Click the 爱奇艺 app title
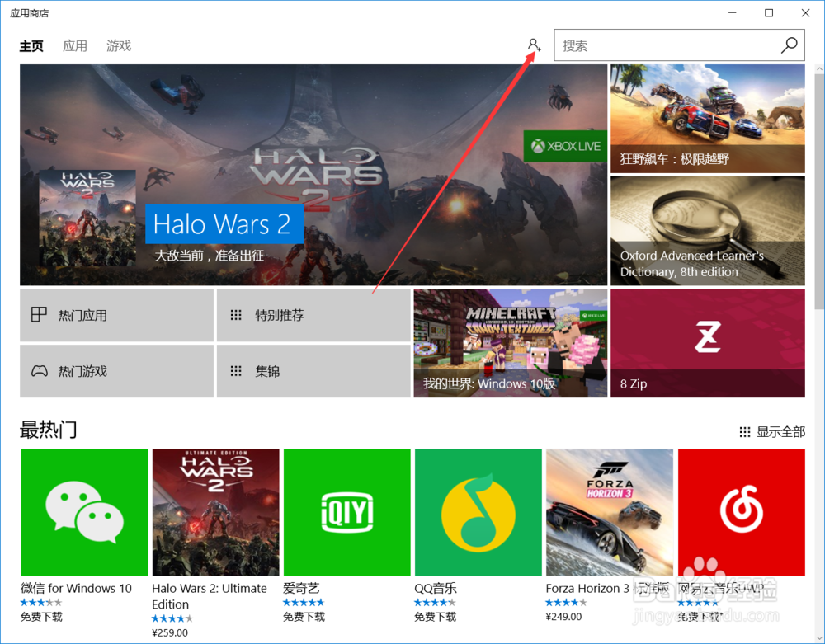Screen dimensions: 825x644 (301, 588)
